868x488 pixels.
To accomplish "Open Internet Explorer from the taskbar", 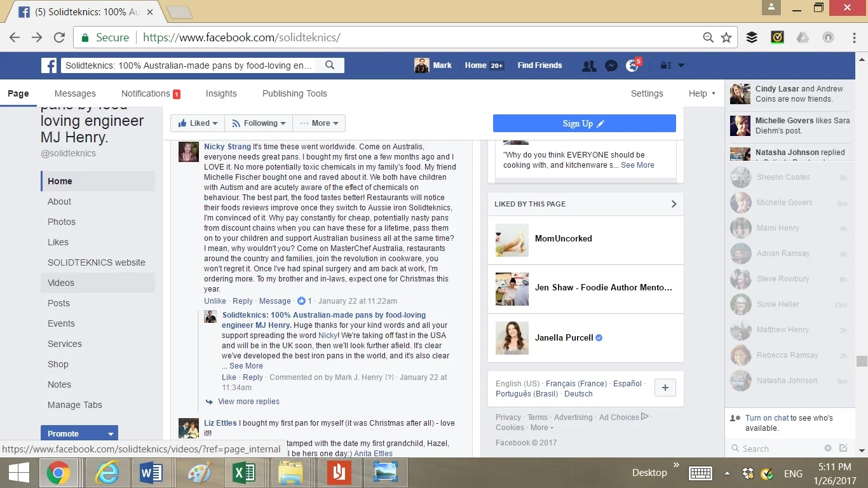I will coord(107,473).
